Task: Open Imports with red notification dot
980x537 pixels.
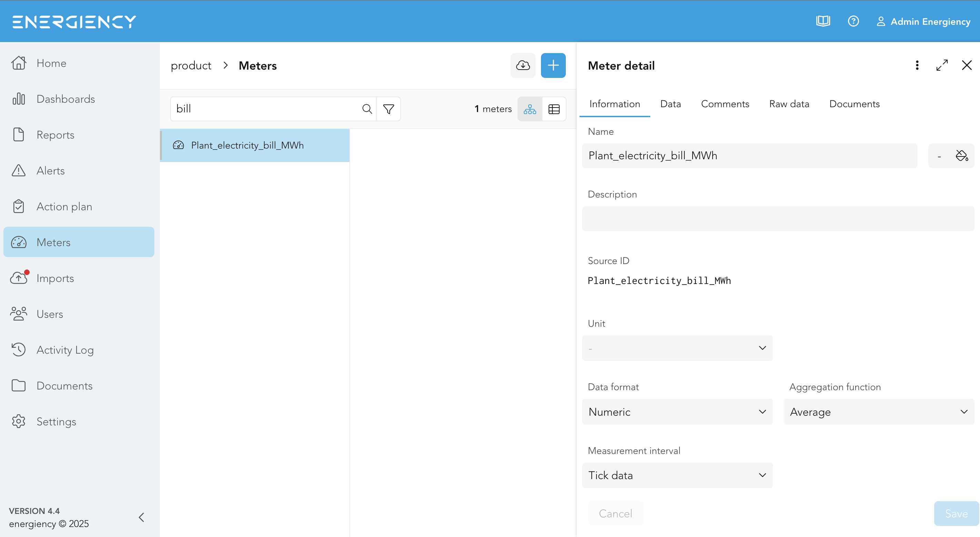Action: pyautogui.click(x=79, y=278)
